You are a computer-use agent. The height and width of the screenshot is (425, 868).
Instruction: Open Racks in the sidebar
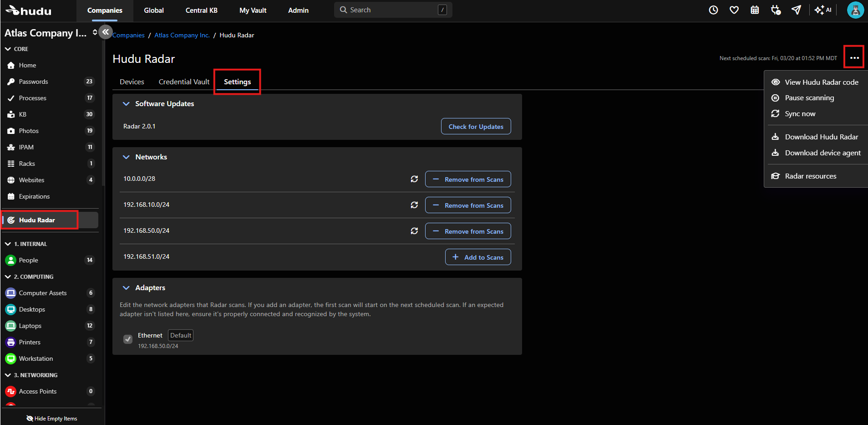[x=50, y=164]
